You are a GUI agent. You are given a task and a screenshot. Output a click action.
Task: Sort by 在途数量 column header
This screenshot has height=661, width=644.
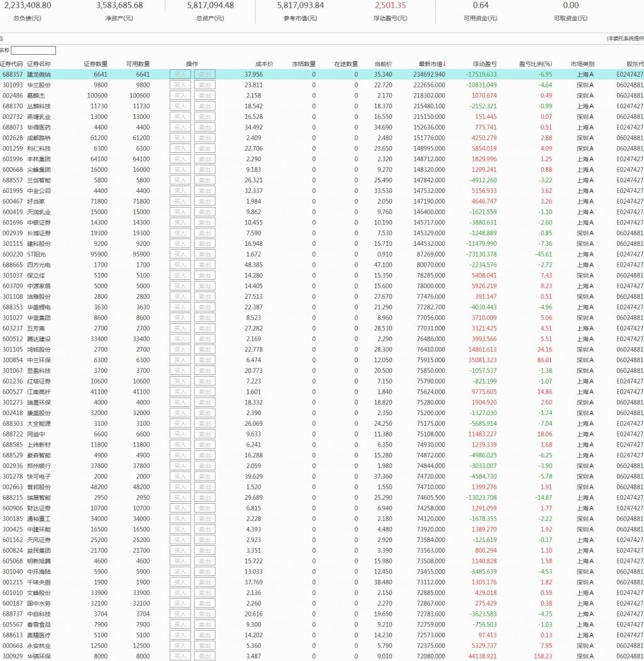coord(346,64)
